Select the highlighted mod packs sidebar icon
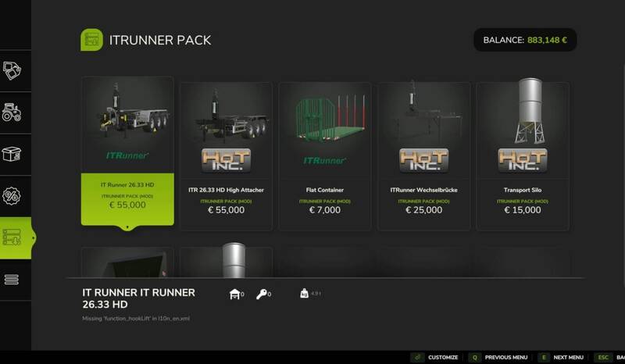625x364 pixels. point(12,237)
